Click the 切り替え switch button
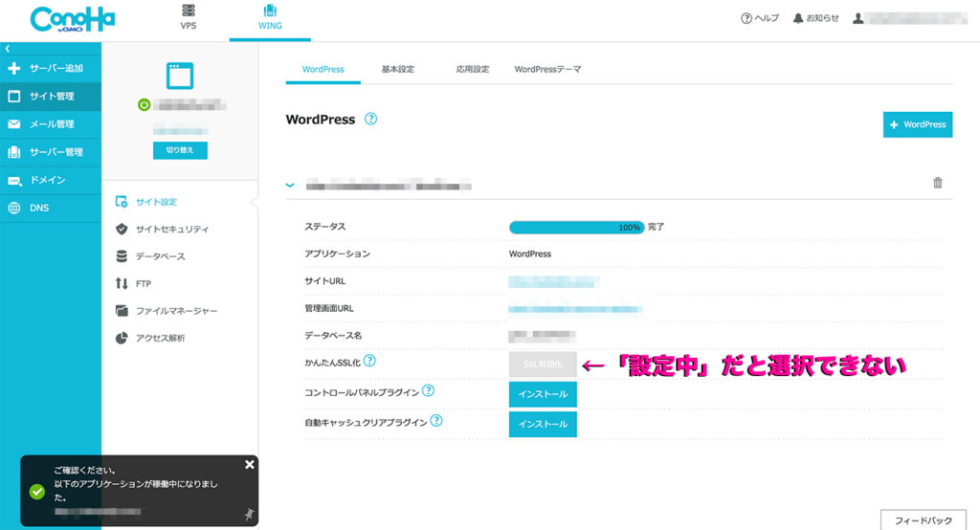The width and height of the screenshot is (980, 530). tap(180, 150)
